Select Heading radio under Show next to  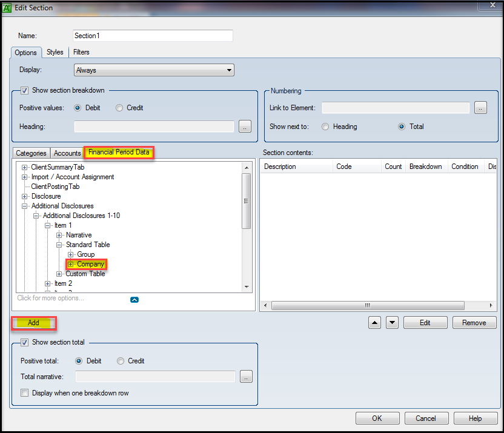click(x=326, y=127)
